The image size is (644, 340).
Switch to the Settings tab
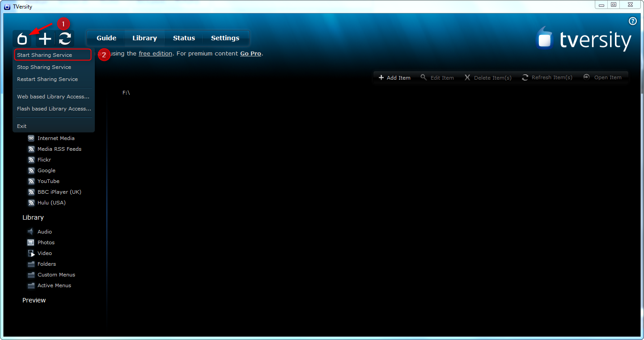tap(225, 38)
